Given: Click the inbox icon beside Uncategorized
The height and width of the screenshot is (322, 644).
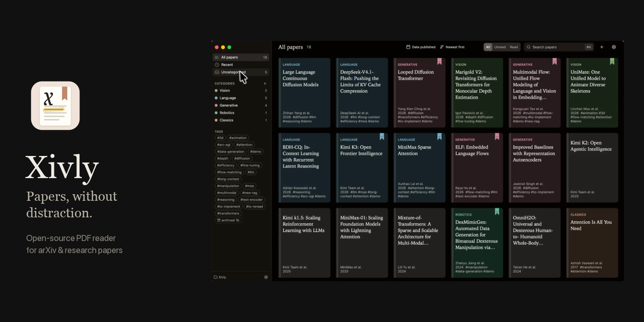Looking at the screenshot, I should point(217,72).
